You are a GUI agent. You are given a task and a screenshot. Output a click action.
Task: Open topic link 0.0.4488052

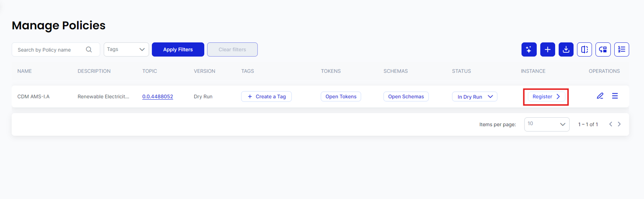[158, 97]
